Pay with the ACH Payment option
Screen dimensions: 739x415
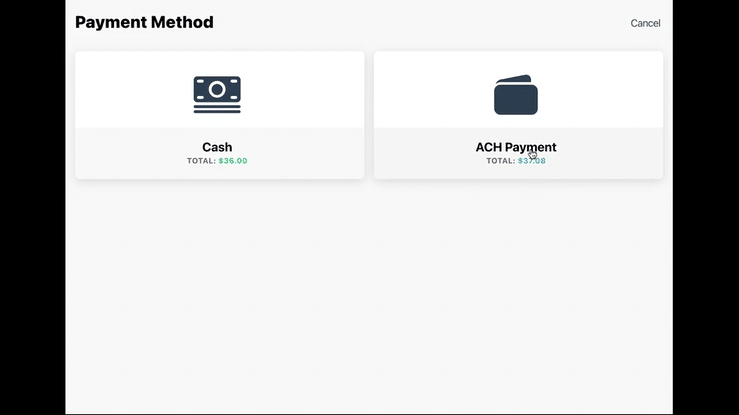point(518,115)
